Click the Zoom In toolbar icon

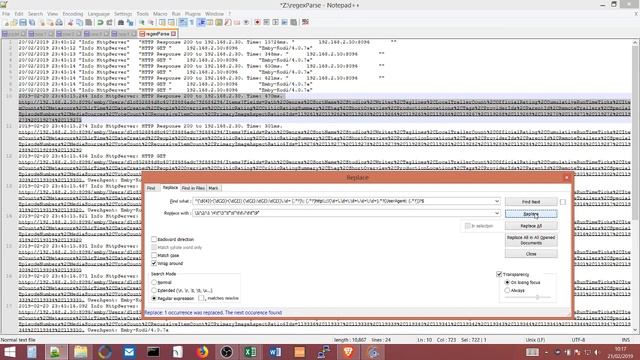[142, 22]
